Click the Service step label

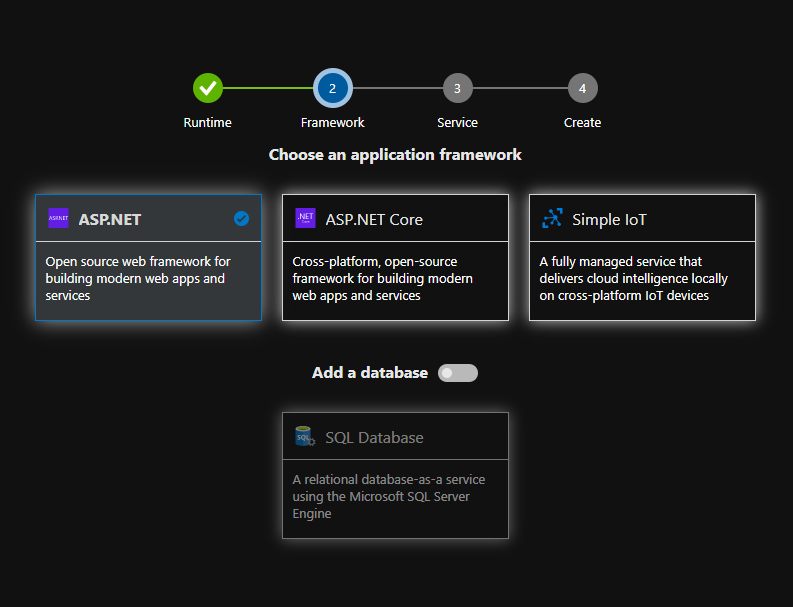point(457,122)
